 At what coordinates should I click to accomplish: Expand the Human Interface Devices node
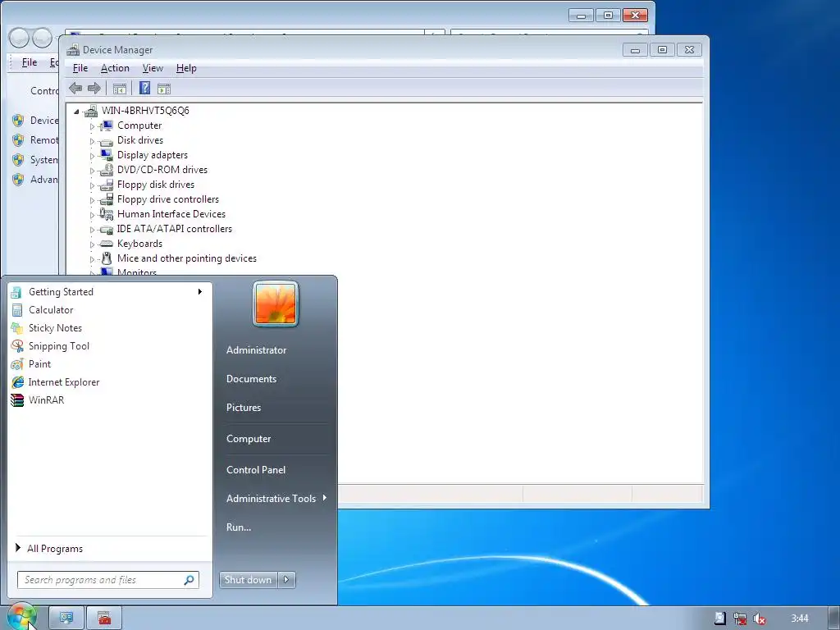point(92,215)
